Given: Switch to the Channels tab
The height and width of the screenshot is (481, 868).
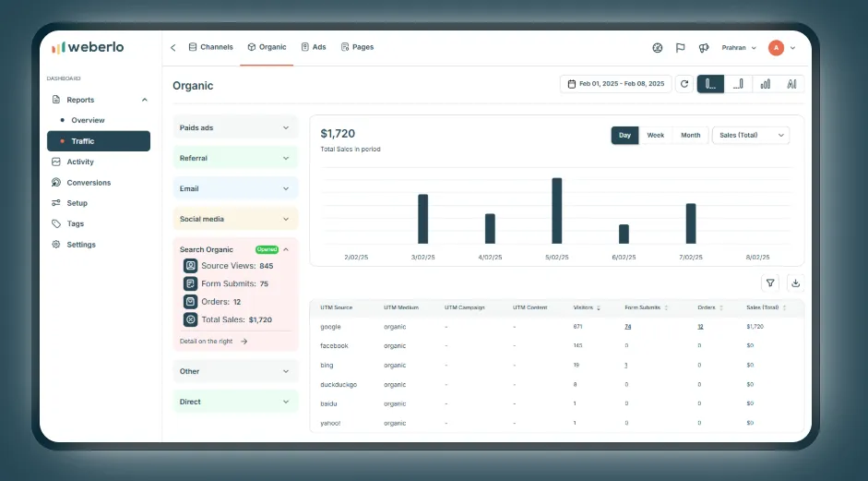Looking at the screenshot, I should [211, 47].
